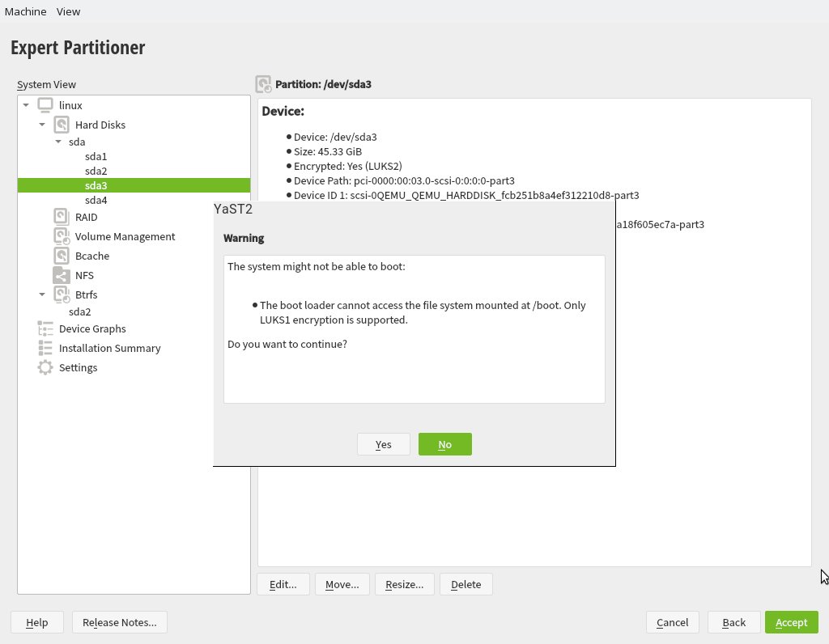Collapse the Hard Disks tree branch

pyautogui.click(x=42, y=125)
